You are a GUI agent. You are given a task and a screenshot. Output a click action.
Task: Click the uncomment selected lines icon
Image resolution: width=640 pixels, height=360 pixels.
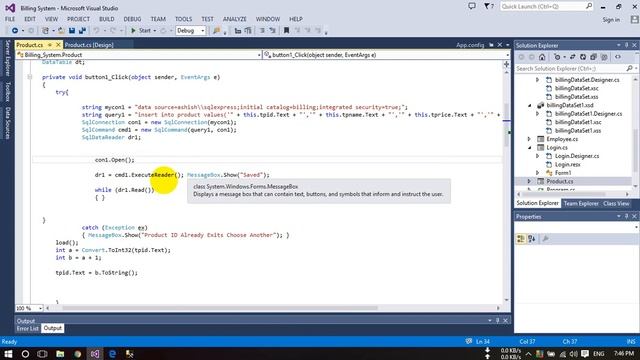click(x=272, y=31)
